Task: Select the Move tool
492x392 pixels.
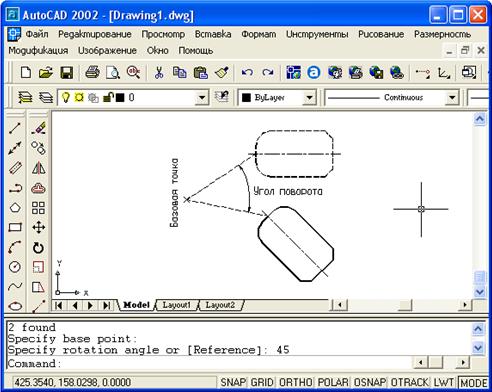Action: coord(39,228)
